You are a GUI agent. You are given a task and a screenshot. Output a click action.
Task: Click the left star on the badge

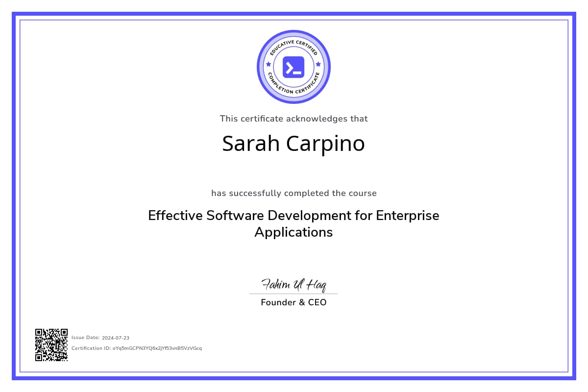coord(268,64)
